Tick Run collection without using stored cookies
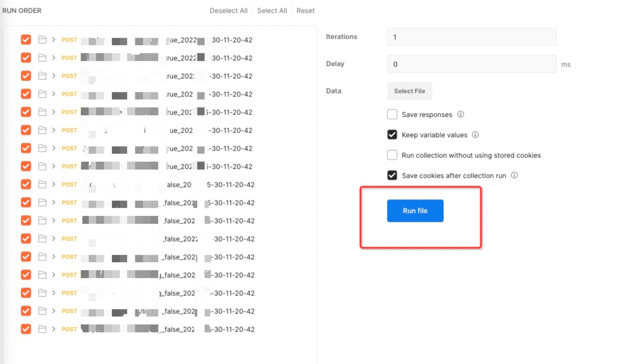This screenshot has height=364, width=620. tap(392, 155)
